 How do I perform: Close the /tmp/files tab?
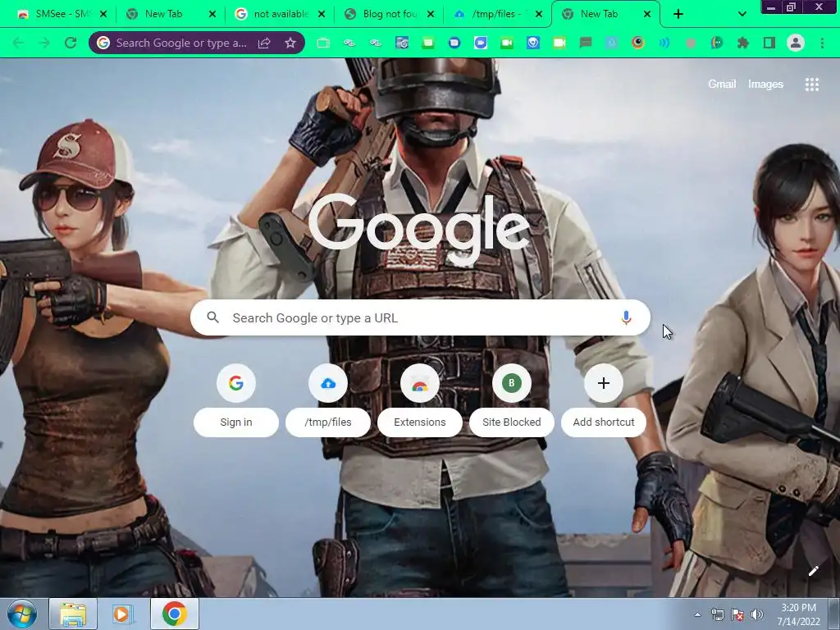[539, 15]
